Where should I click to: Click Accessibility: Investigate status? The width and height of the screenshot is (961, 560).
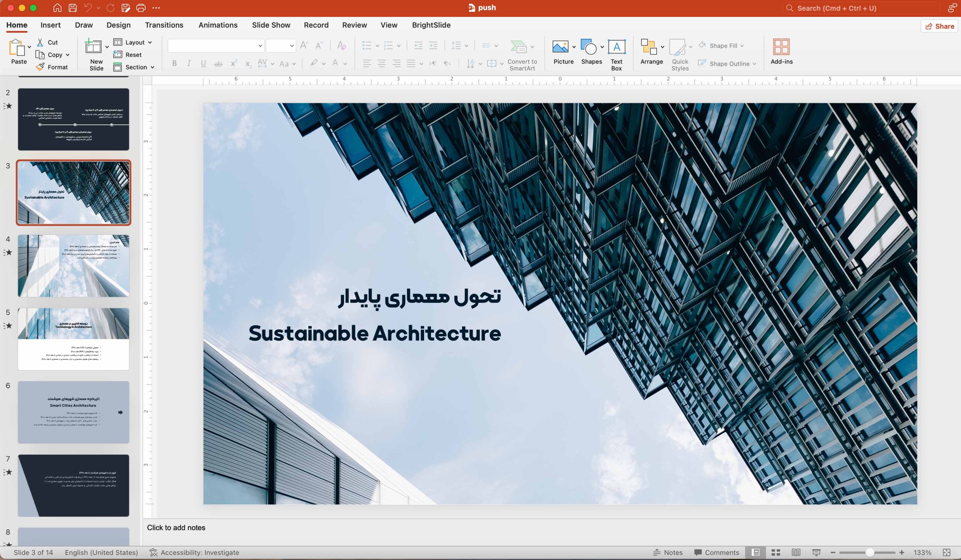point(194,552)
